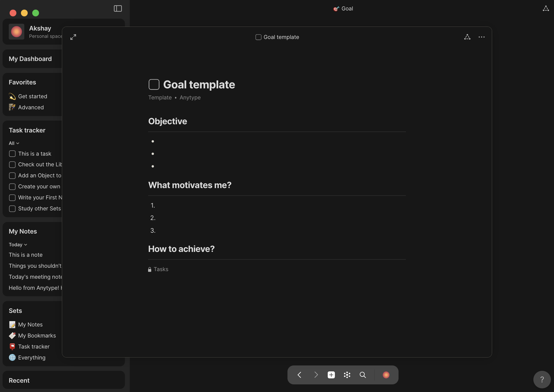Open the three-dot more options menu
The height and width of the screenshot is (392, 554).
(482, 37)
